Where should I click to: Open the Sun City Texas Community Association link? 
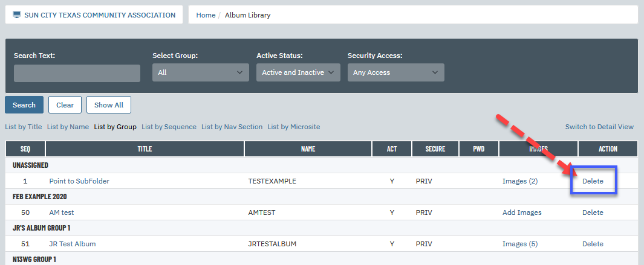pyautogui.click(x=100, y=15)
